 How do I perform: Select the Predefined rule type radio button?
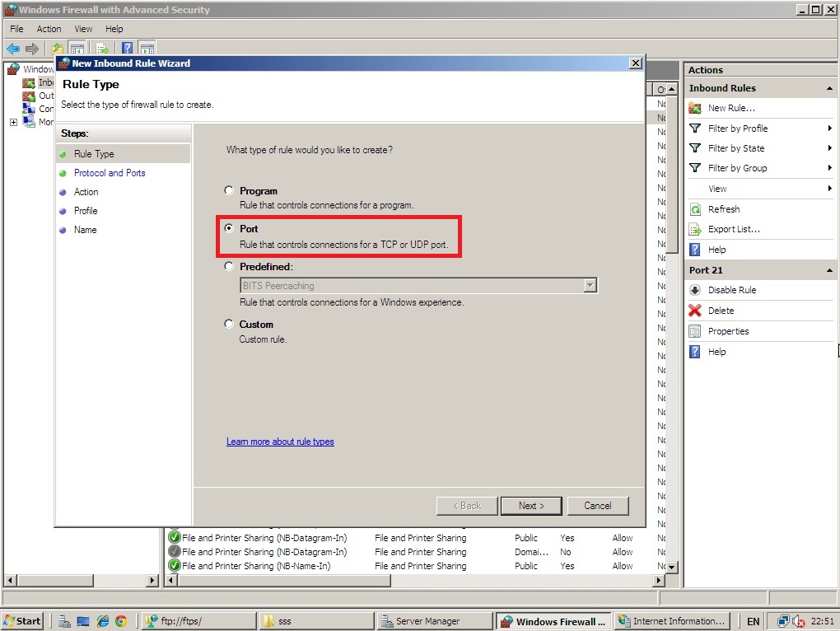[x=229, y=266]
